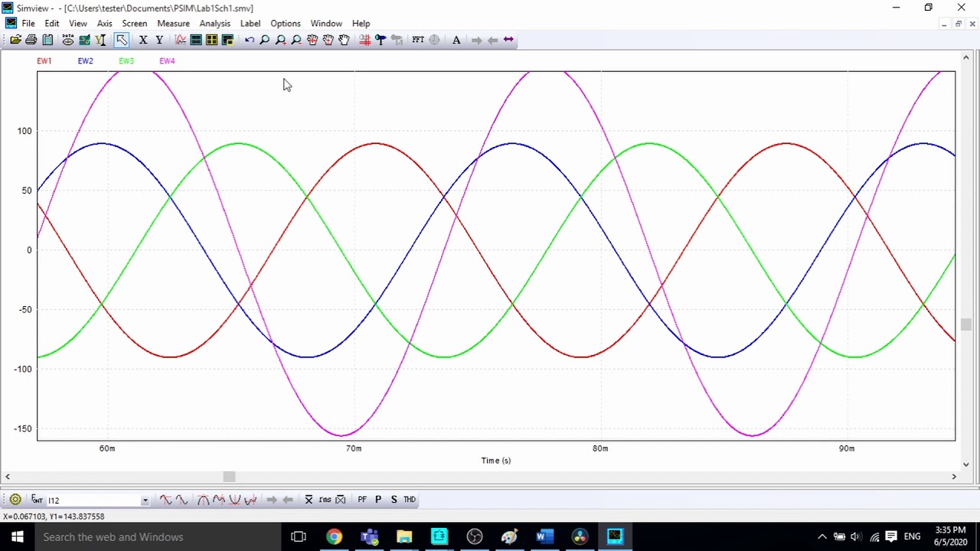Click the undo zoom arrow icon

tap(249, 40)
